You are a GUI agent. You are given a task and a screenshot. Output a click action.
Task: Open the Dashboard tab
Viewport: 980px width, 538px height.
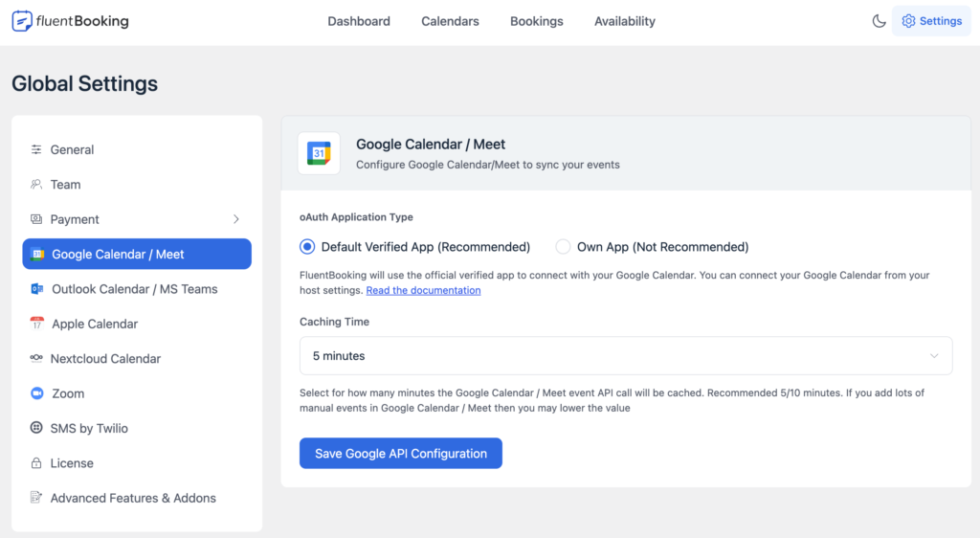[359, 21]
